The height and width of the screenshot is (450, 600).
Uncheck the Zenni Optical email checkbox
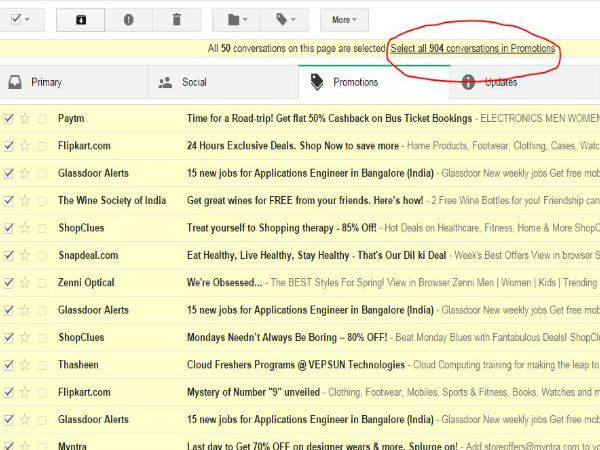pyautogui.click(x=8, y=283)
